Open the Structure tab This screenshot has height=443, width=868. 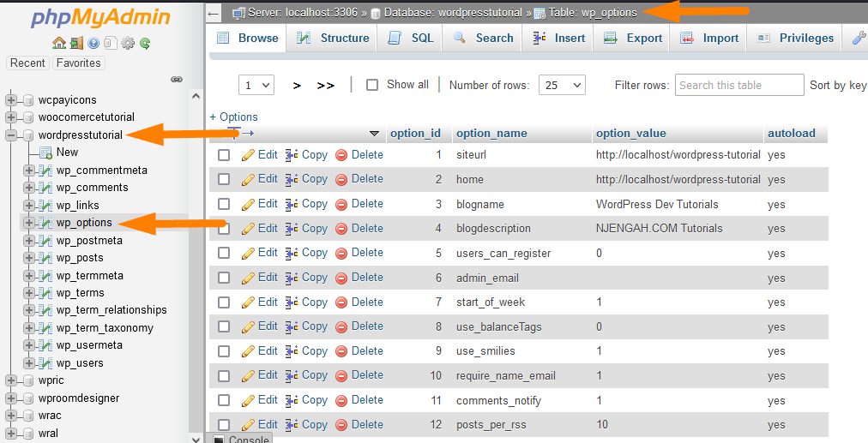click(332, 39)
